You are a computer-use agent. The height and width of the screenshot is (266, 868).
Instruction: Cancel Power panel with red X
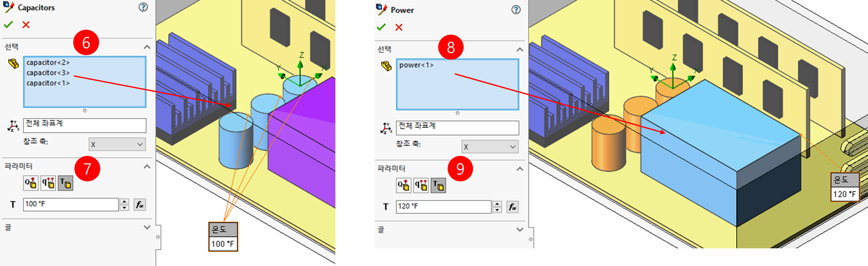pyautogui.click(x=399, y=27)
